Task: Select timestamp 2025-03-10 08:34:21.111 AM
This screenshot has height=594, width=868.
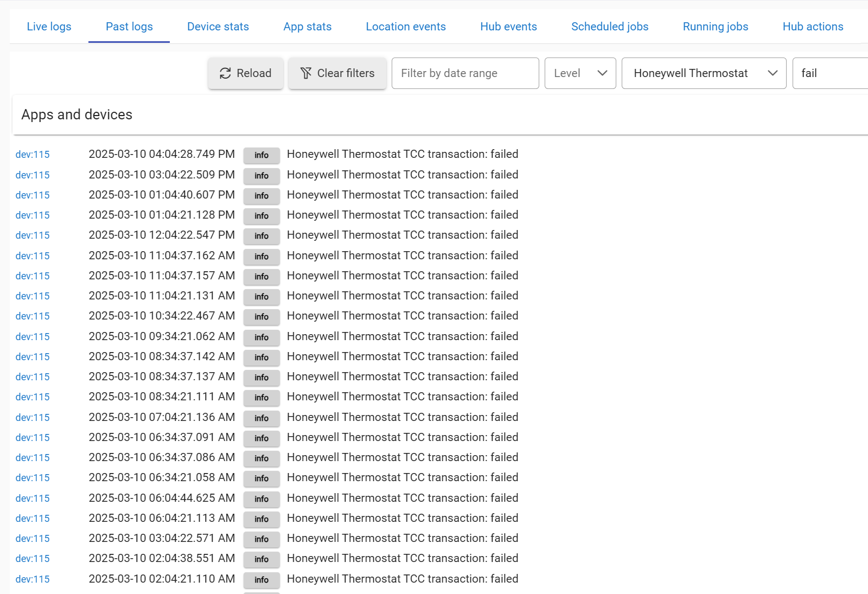Action: [162, 397]
